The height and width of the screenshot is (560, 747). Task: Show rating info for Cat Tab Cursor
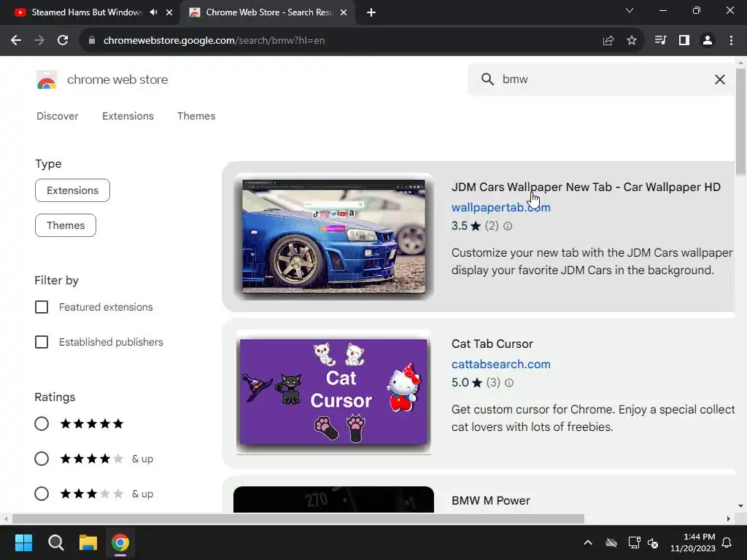tap(509, 383)
